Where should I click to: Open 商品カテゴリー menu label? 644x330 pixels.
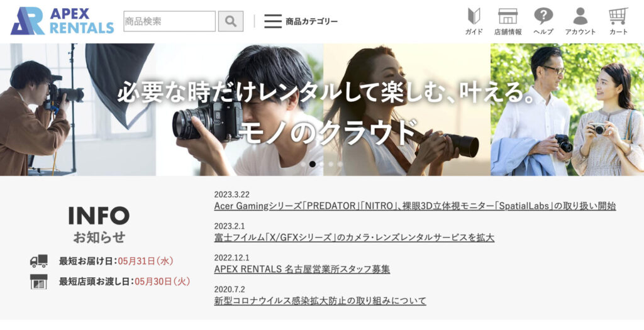[311, 21]
